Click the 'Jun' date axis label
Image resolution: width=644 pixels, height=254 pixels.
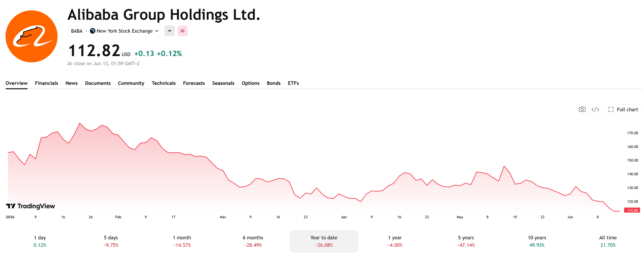(570, 217)
